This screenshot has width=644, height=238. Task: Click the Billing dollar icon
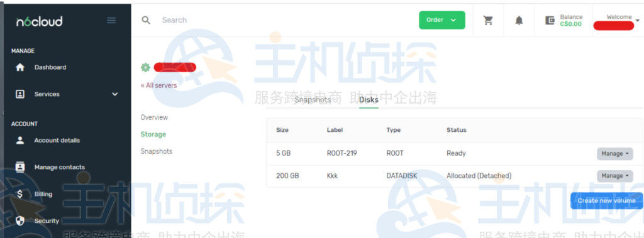click(x=19, y=194)
